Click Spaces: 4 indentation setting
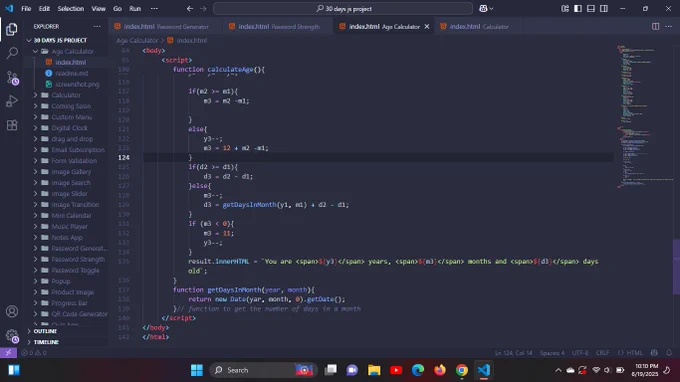The height and width of the screenshot is (382, 680). pyautogui.click(x=552, y=353)
